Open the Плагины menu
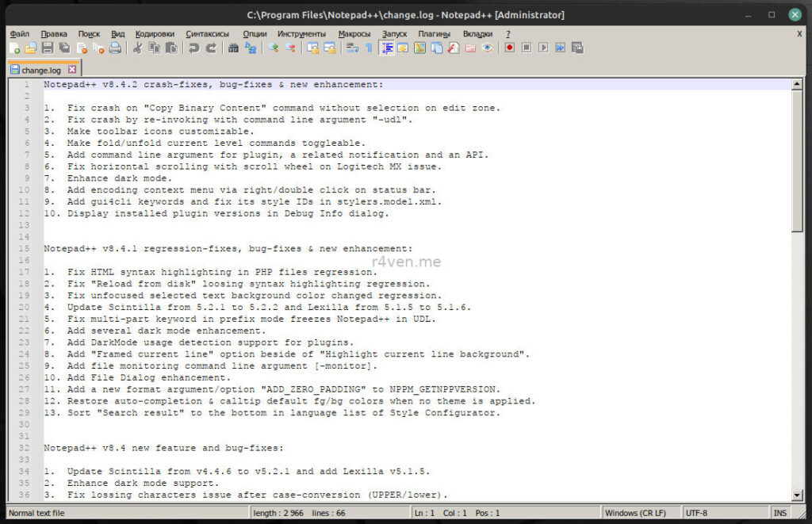The image size is (812, 524). tap(435, 34)
